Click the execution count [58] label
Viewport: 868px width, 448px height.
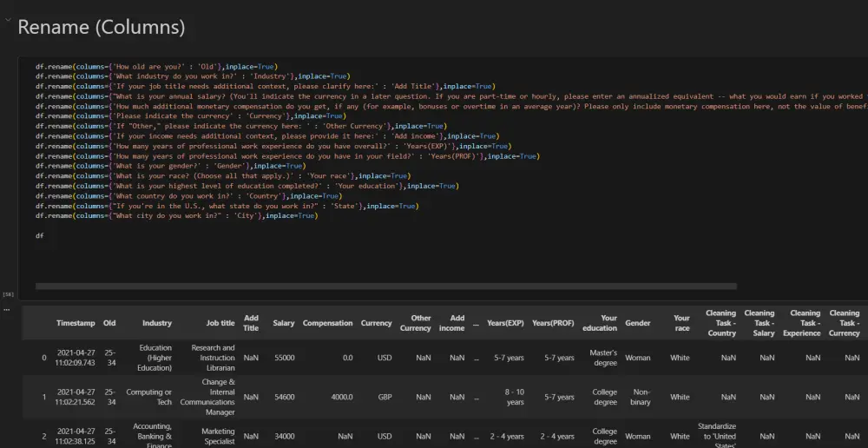tap(9, 294)
